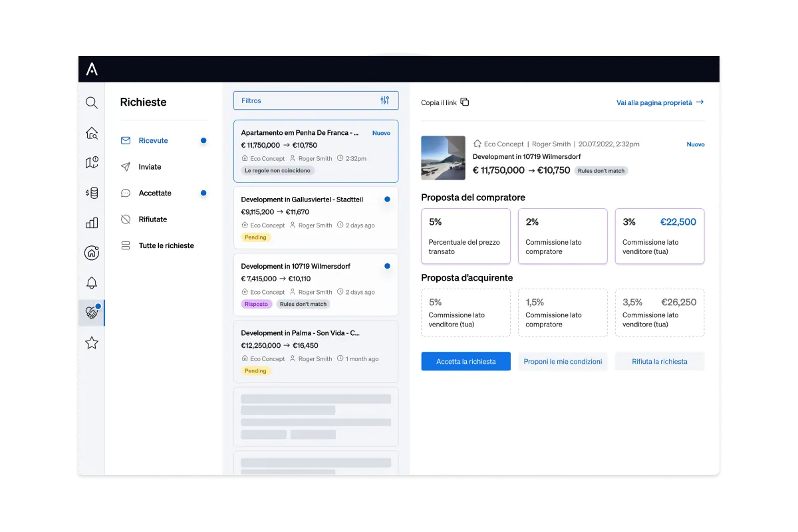Open the dollar coins finance icon
Viewport: 798px width, 532px height.
pos(92,193)
